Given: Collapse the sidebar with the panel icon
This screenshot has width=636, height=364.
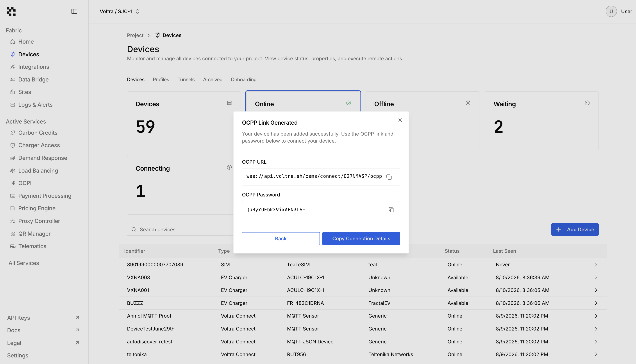Looking at the screenshot, I should coord(74,11).
